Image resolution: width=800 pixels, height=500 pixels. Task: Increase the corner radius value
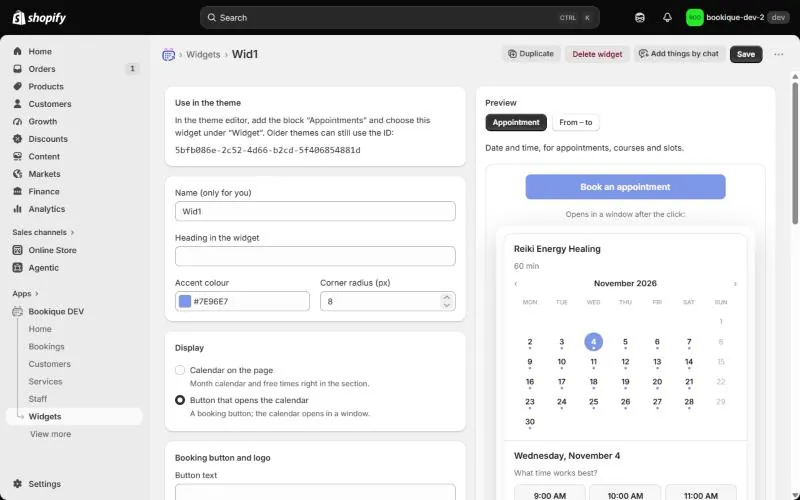(x=447, y=297)
